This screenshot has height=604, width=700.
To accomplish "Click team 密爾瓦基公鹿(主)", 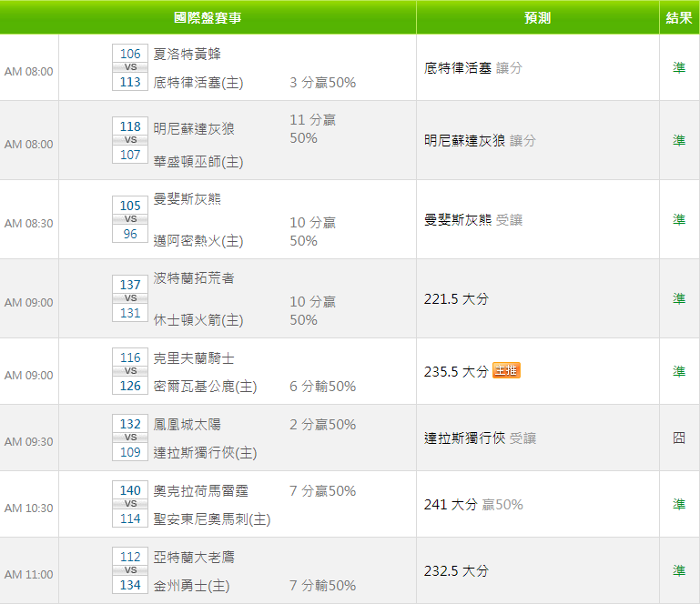I will tap(205, 387).
